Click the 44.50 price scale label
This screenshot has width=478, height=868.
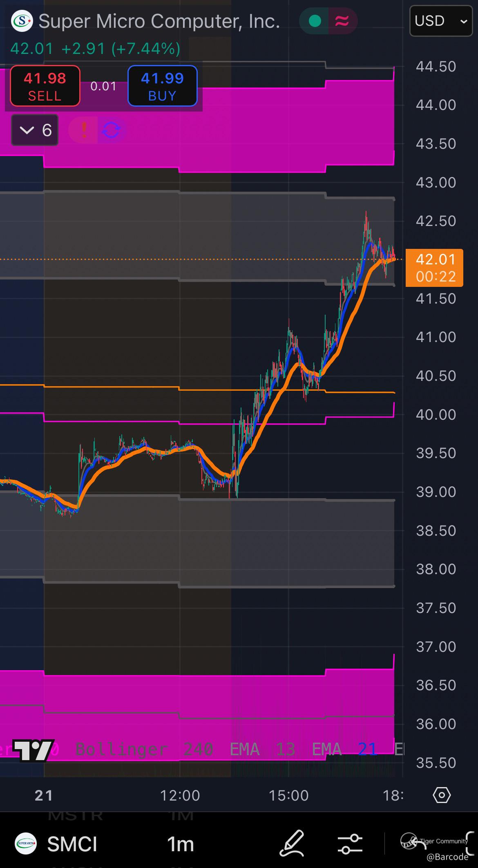click(436, 66)
